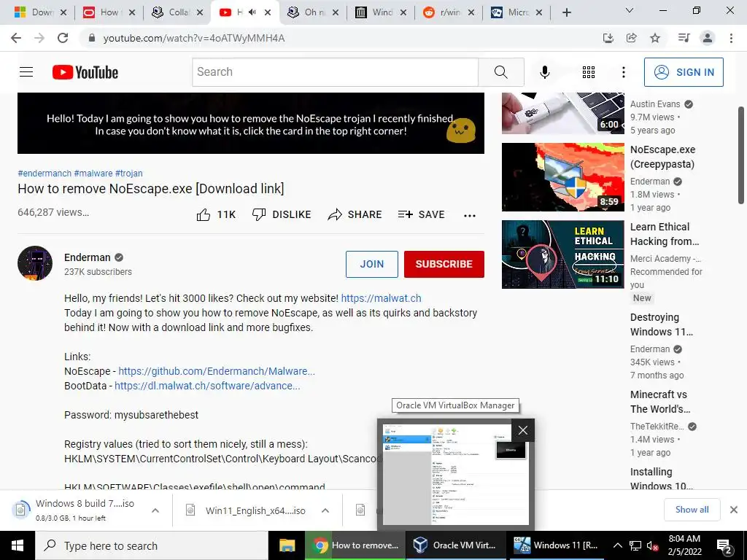747x560 pixels.
Task: Click the address bar URL
Action: coord(194,38)
